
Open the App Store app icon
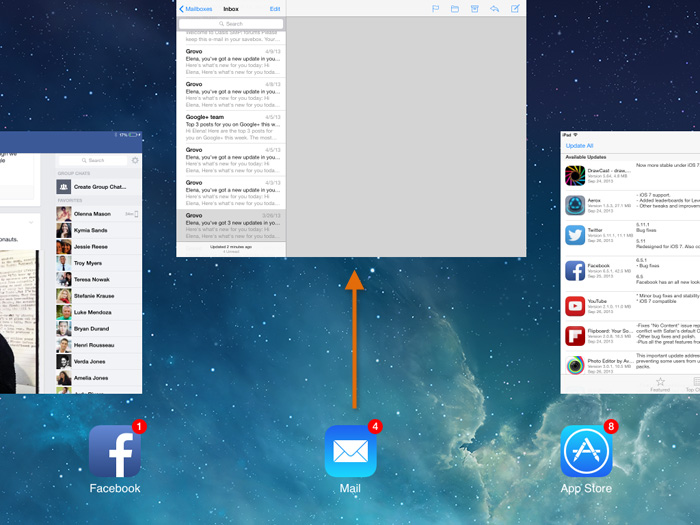pyautogui.click(x=586, y=451)
